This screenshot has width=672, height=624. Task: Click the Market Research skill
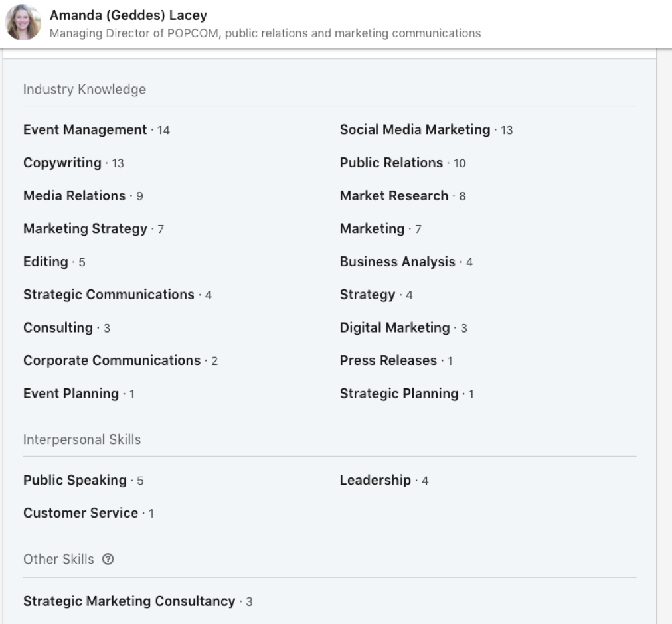[x=394, y=196]
